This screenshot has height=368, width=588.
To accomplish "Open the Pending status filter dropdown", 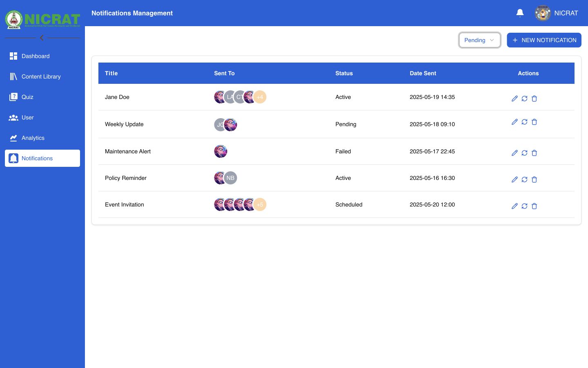I will (x=480, y=40).
